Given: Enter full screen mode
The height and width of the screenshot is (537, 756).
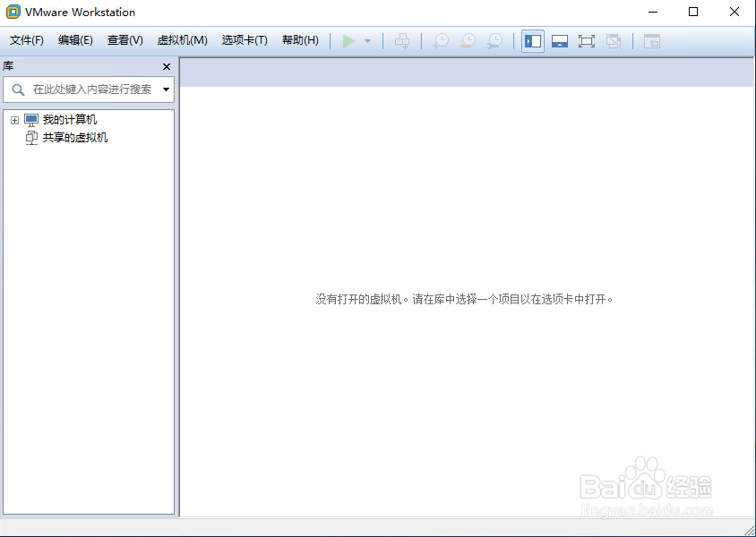Looking at the screenshot, I should (586, 40).
